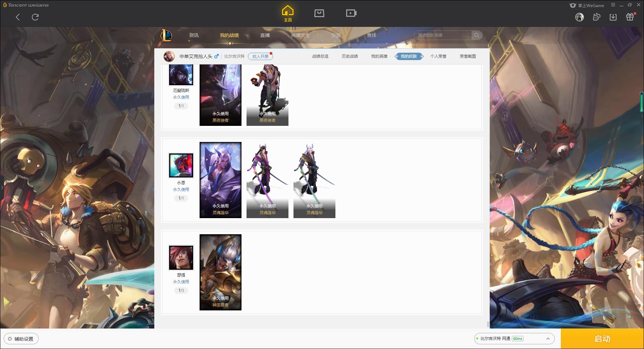Click the back arrow in WeGame toolbar
The height and width of the screenshot is (349, 644).
[x=18, y=17]
